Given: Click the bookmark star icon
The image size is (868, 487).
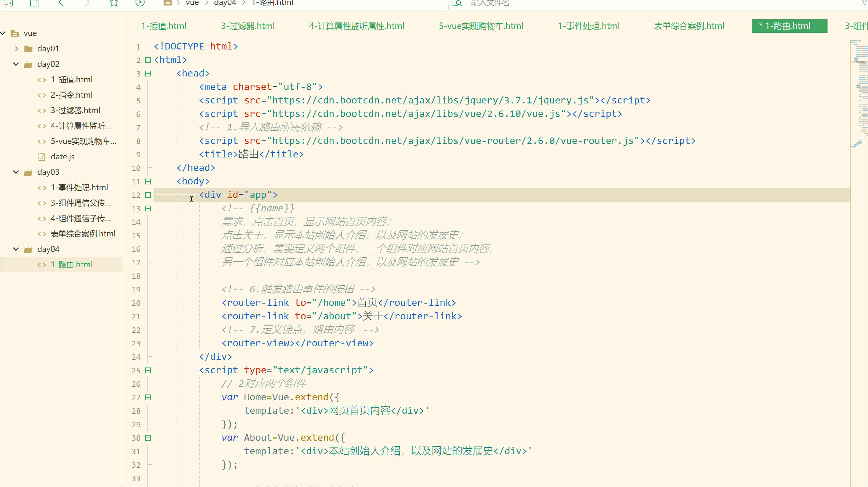Looking at the screenshot, I should (x=114, y=3).
